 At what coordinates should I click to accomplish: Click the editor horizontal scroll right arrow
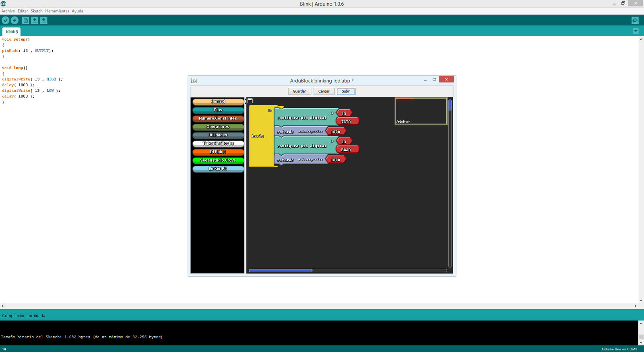[636, 306]
